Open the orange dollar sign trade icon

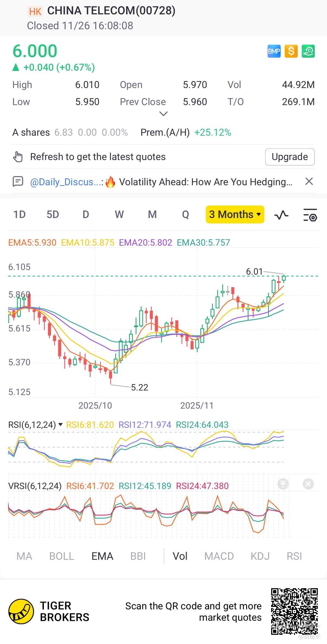[x=291, y=51]
